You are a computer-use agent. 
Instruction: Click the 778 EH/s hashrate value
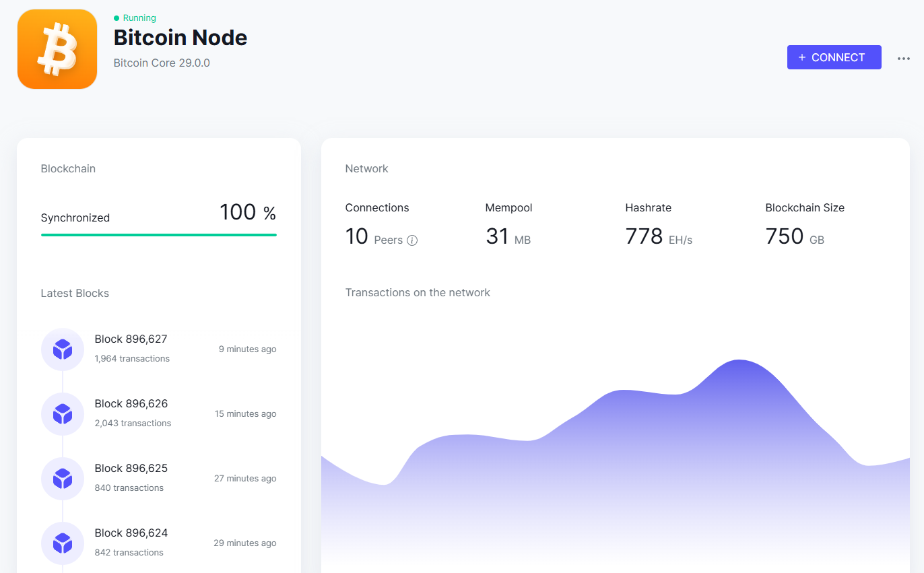(644, 236)
